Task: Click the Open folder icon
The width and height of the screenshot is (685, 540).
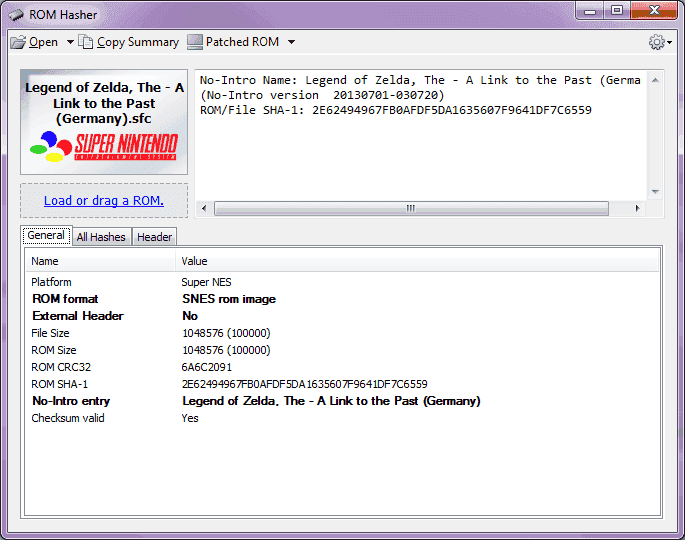Action: [18, 42]
